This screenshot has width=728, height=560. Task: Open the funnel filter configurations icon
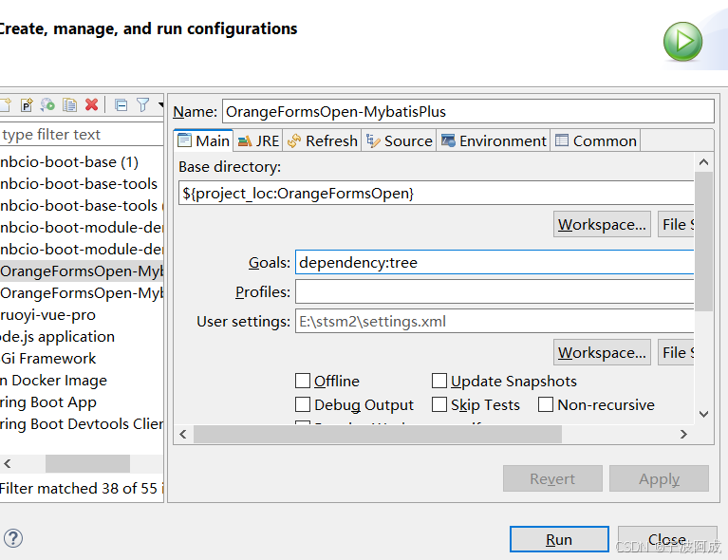point(142,105)
